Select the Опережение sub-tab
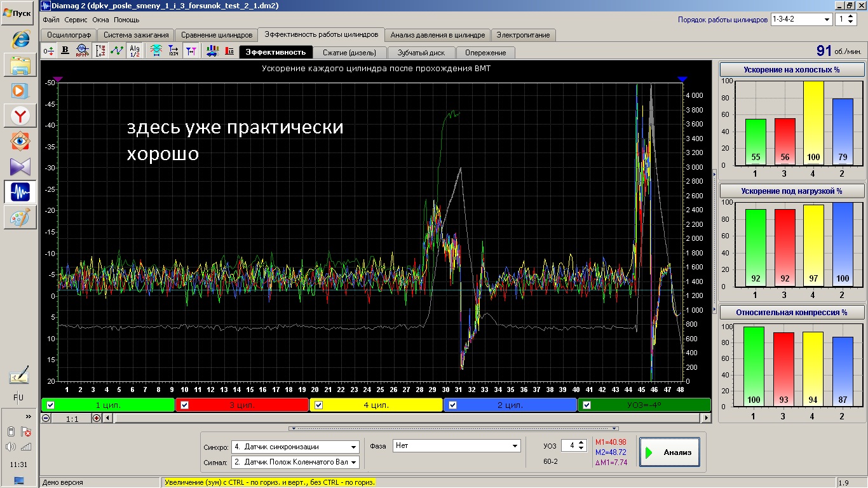The image size is (868, 488). click(x=485, y=53)
